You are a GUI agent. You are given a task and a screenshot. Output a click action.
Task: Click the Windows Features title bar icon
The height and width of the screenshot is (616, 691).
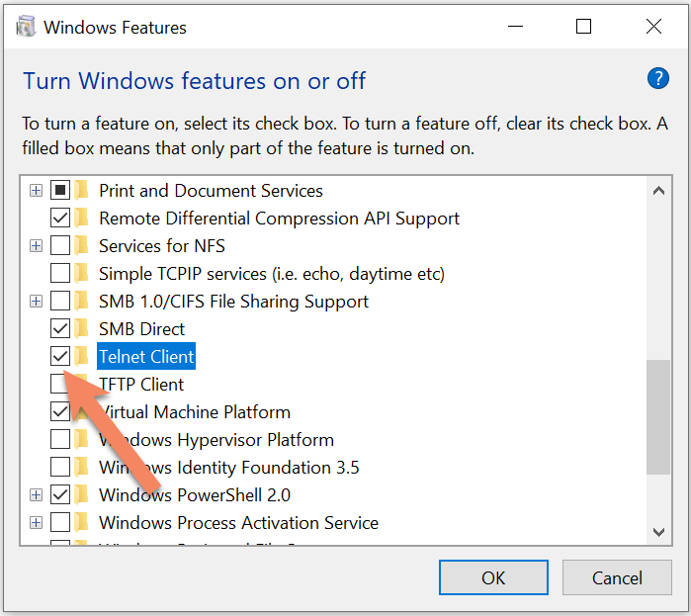click(x=25, y=27)
